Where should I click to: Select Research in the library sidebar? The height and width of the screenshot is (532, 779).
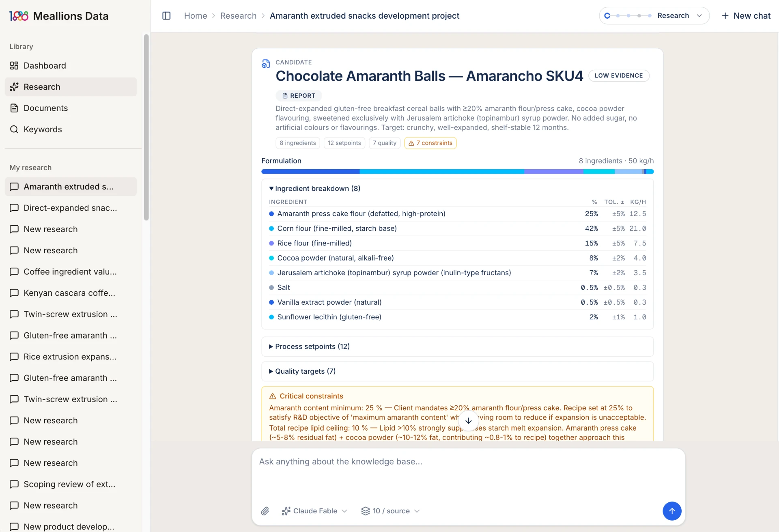tap(71, 87)
